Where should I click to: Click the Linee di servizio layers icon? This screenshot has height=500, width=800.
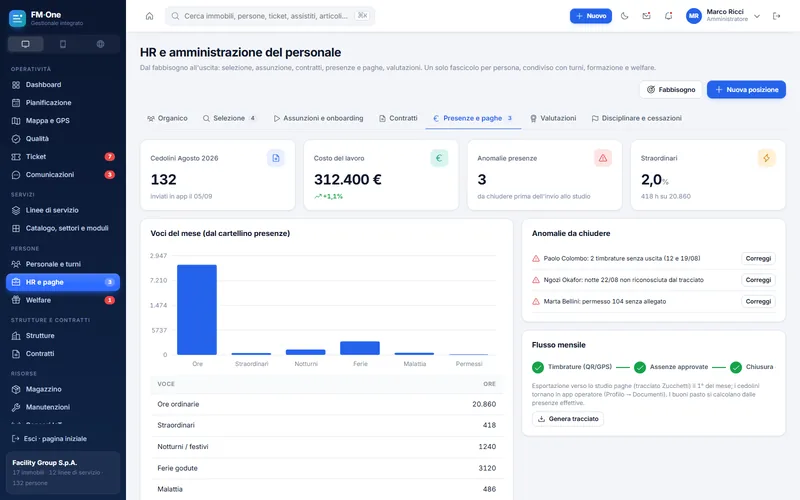click(16, 210)
